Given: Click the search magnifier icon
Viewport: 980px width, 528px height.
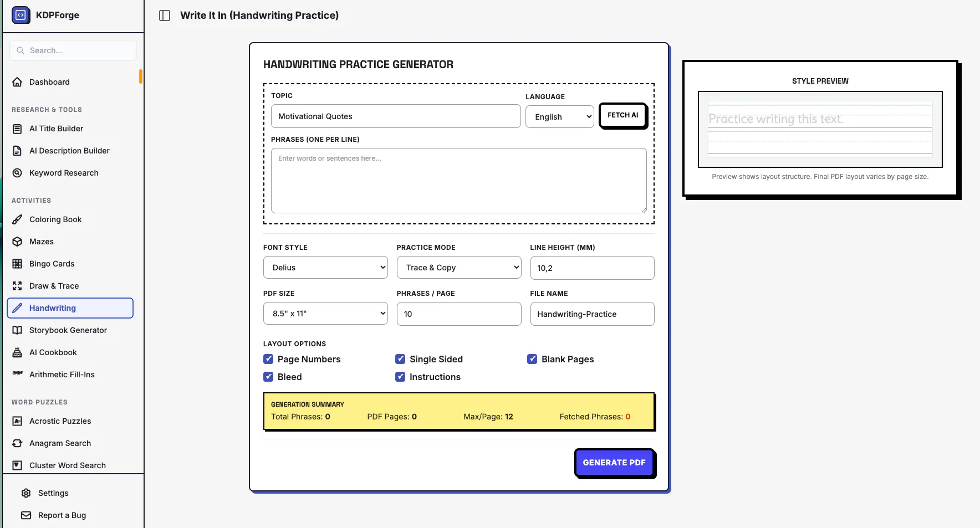Looking at the screenshot, I should (x=21, y=50).
